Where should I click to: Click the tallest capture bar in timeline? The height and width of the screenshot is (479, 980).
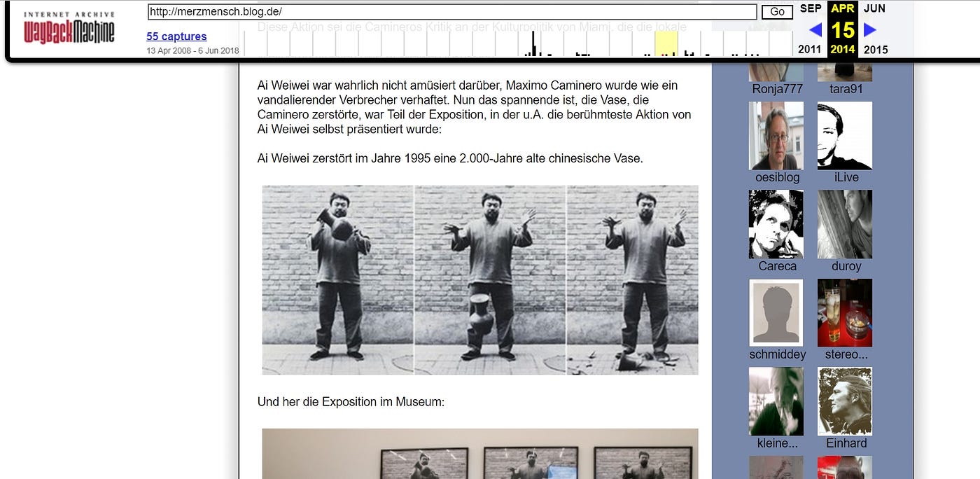533,44
